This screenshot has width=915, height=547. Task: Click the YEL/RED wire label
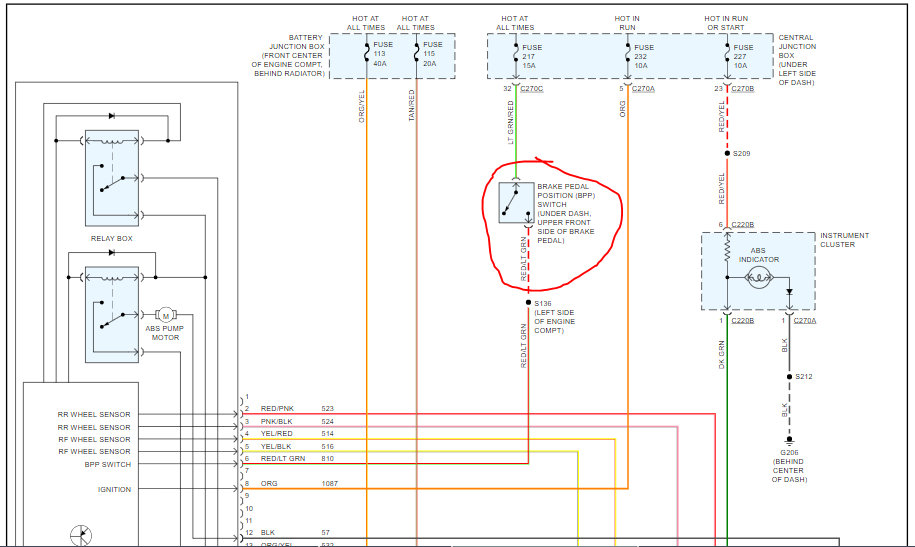[277, 434]
